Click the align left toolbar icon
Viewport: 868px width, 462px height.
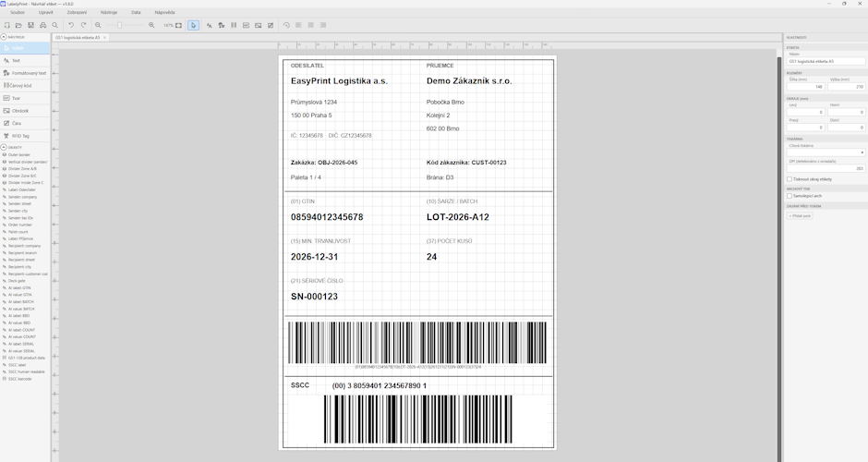tap(298, 25)
